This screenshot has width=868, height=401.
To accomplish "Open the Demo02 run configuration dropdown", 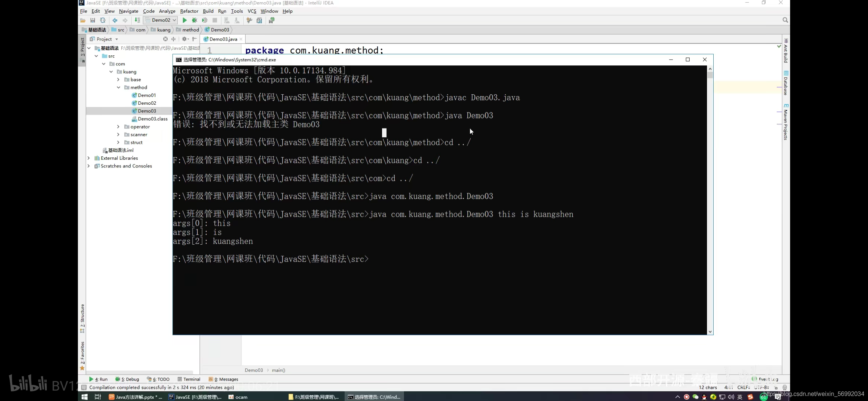I will tap(161, 20).
